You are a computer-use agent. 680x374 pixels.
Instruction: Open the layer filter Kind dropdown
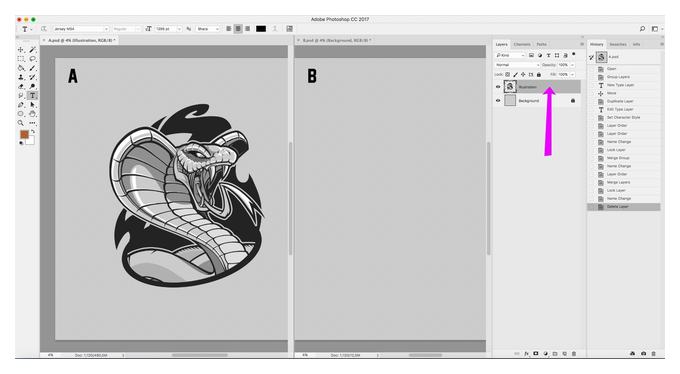pos(510,56)
